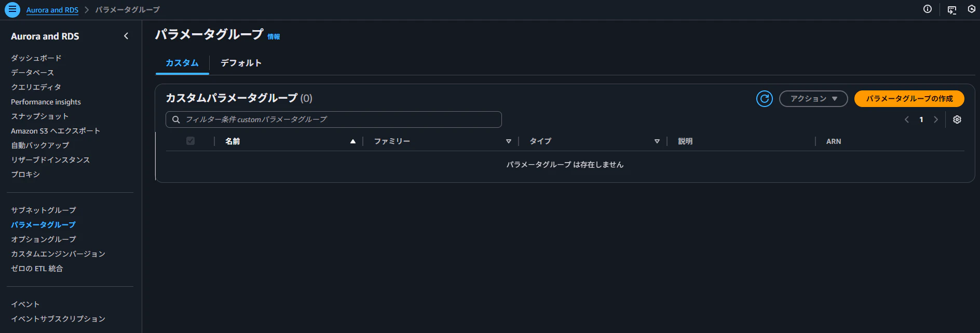980x333 pixels.
Task: Open the info circle icon in header
Action: click(x=928, y=9)
